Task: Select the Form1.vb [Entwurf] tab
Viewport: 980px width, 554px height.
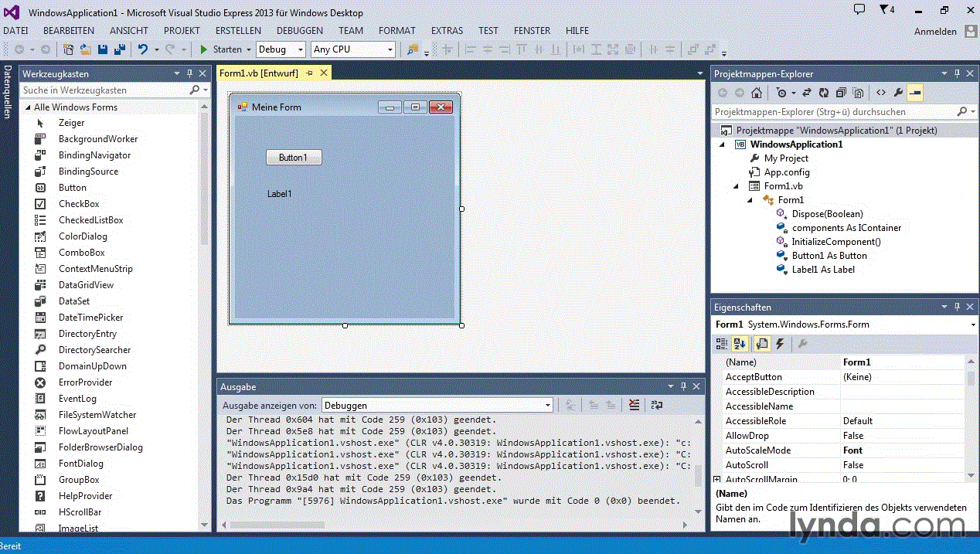Action: (x=258, y=73)
